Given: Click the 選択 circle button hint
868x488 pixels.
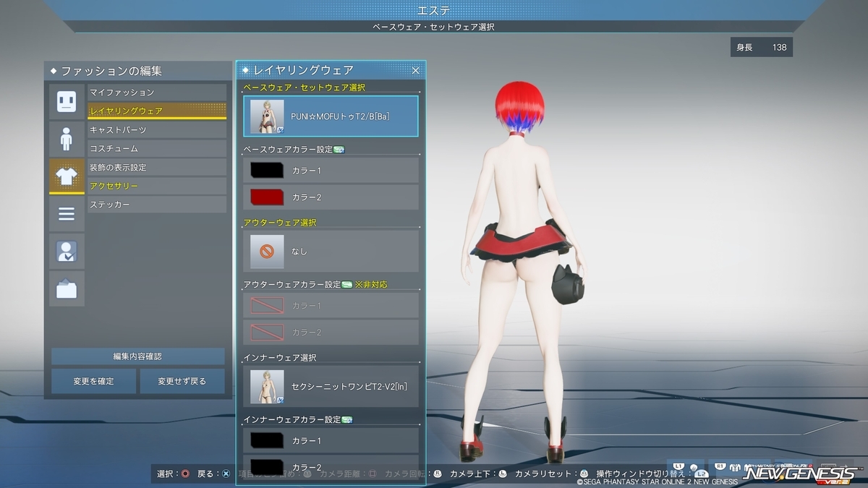Looking at the screenshot, I should click(x=173, y=474).
